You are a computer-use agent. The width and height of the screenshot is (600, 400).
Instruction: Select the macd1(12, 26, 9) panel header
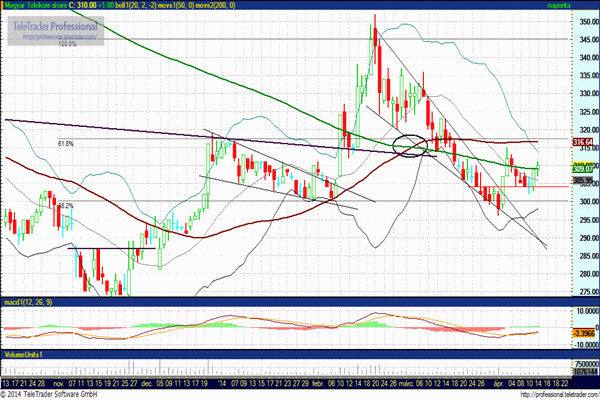28,302
